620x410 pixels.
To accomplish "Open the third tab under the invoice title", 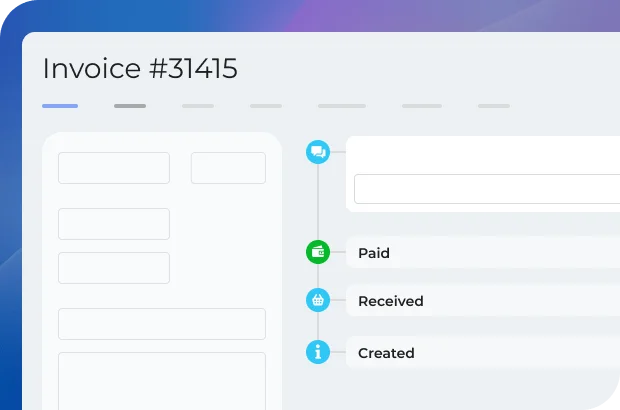I will 198,105.
